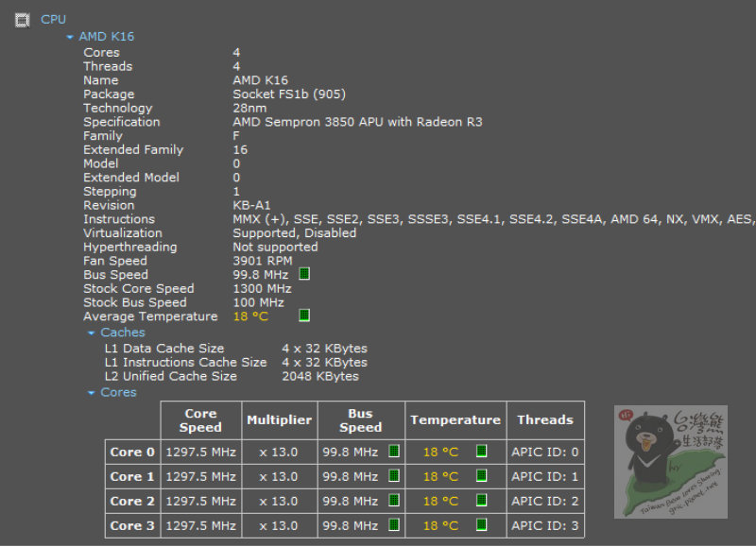Image resolution: width=756 pixels, height=547 pixels.
Task: Select the Bus Speed table column header
Action: (361, 420)
